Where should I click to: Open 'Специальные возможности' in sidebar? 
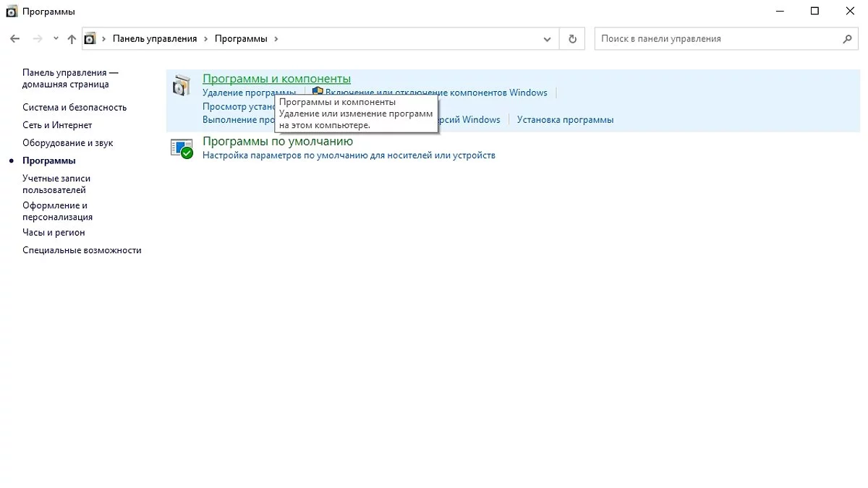[82, 250]
